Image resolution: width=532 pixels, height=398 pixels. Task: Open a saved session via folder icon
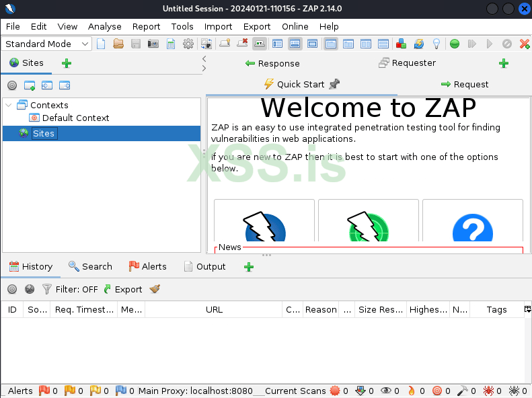coord(118,44)
